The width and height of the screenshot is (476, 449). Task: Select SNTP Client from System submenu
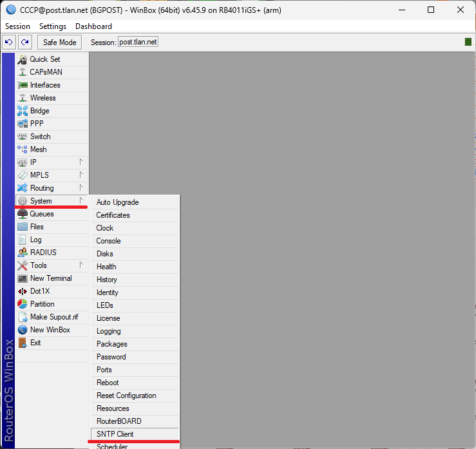point(115,434)
